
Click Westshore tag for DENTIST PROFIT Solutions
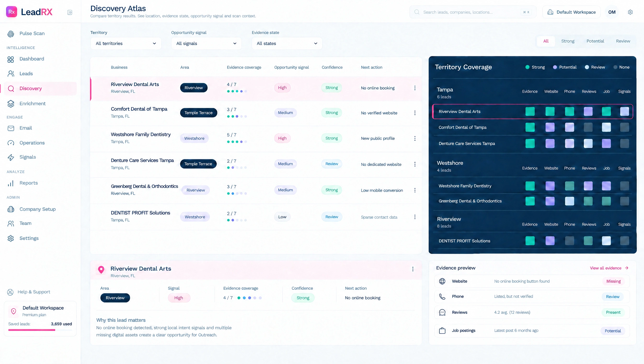click(x=195, y=217)
